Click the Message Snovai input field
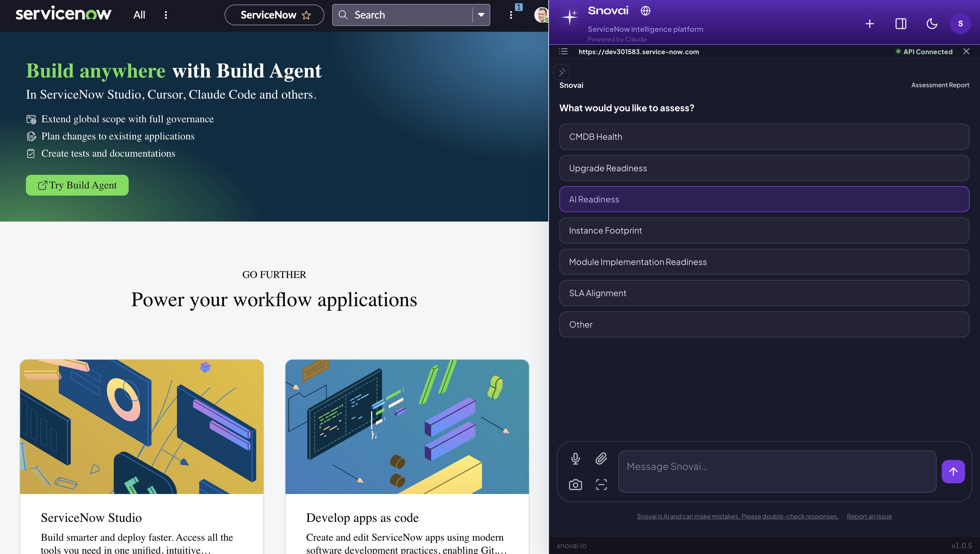Image resolution: width=980 pixels, height=554 pixels. (777, 471)
